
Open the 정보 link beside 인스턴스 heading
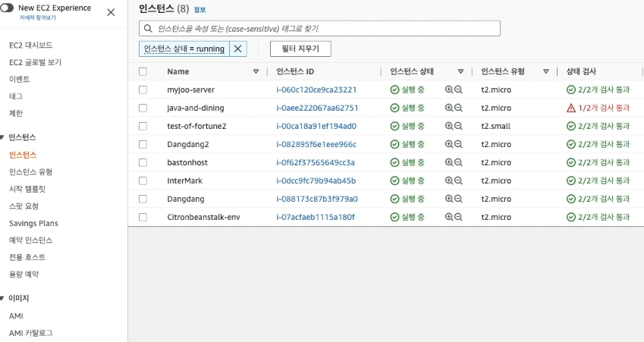tap(199, 9)
